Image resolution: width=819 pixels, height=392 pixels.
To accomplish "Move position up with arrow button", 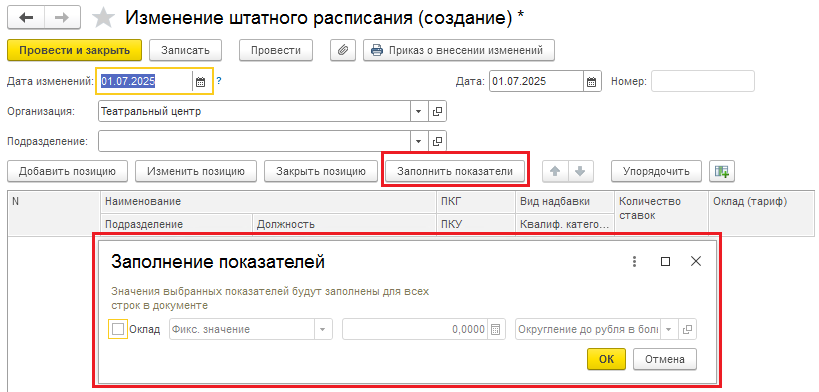I will (556, 171).
